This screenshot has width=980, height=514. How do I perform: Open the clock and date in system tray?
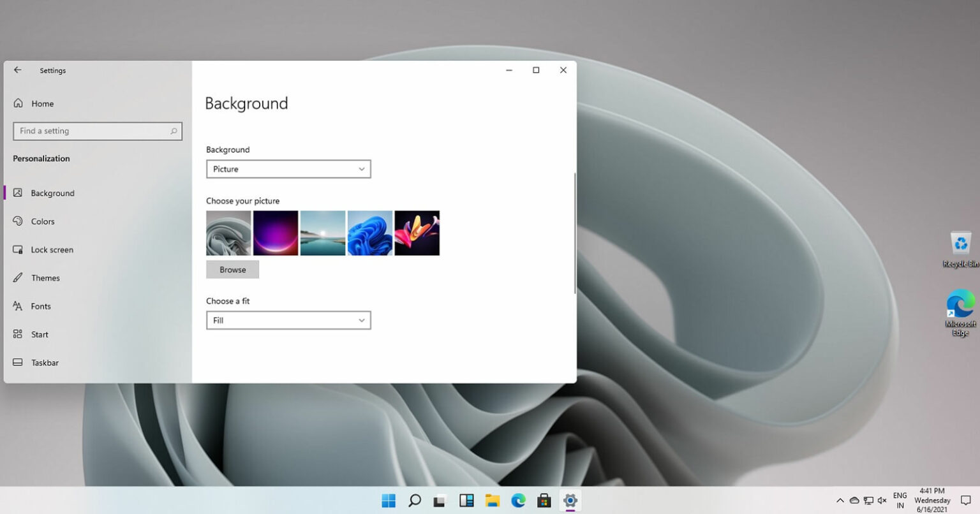(x=932, y=501)
